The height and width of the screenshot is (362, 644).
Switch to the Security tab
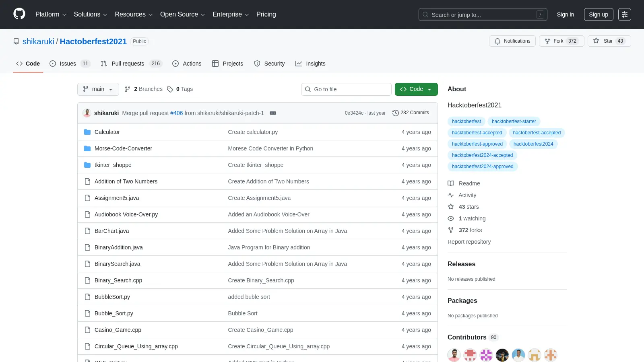point(269,64)
